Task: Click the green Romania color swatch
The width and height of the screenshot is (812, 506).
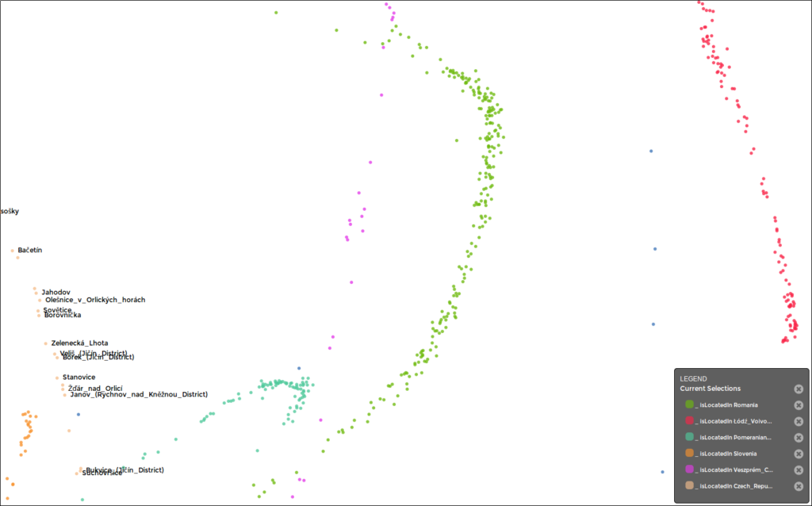Action: (689, 404)
